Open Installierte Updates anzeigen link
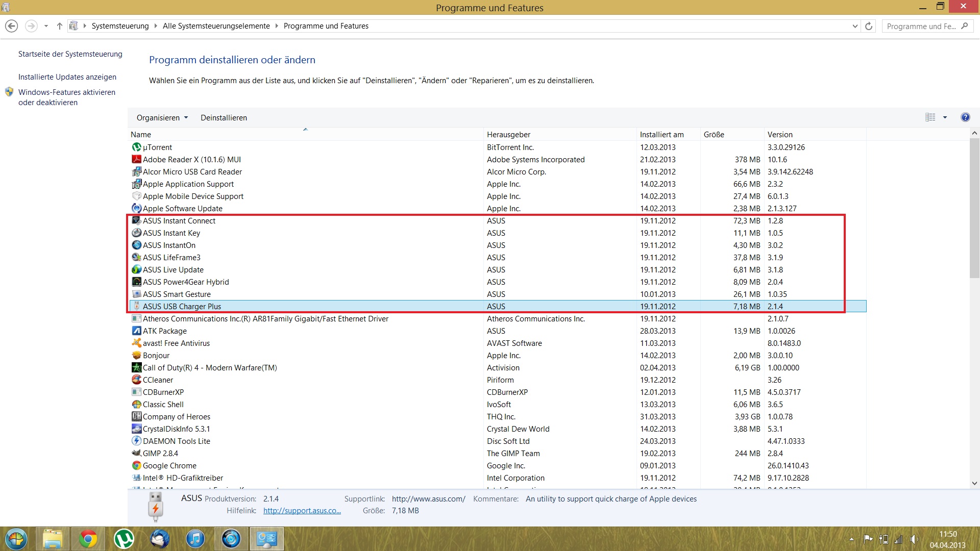This screenshot has height=551, width=980. [67, 77]
